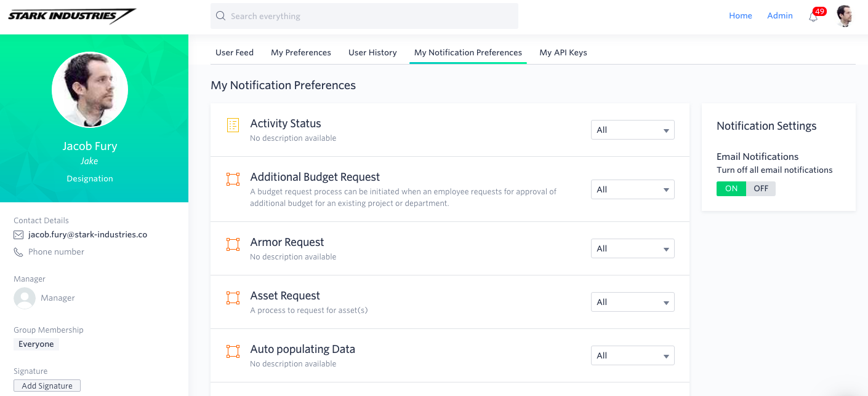Image resolution: width=868 pixels, height=396 pixels.
Task: Click the Jake nickname text
Action: click(x=90, y=161)
